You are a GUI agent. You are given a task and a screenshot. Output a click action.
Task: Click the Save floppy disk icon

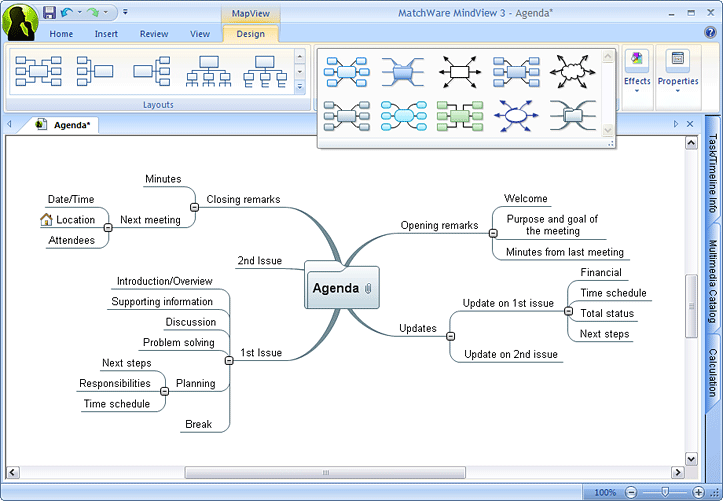(x=49, y=12)
